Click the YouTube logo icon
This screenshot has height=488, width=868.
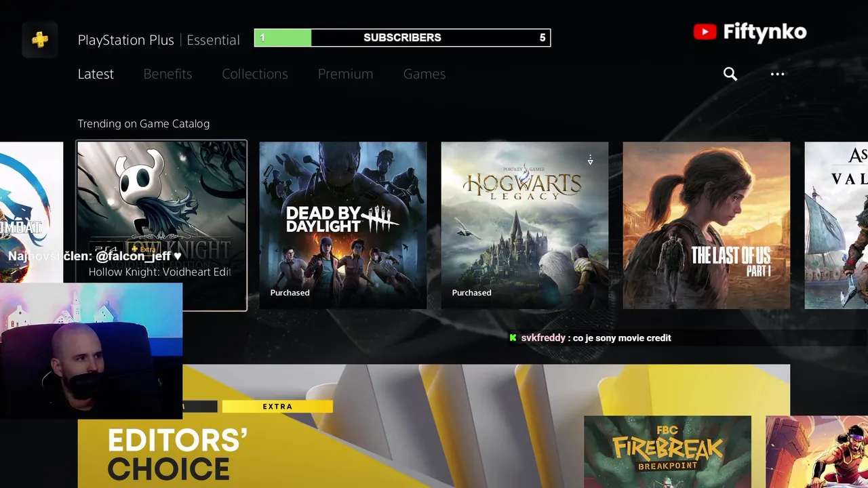pyautogui.click(x=705, y=32)
